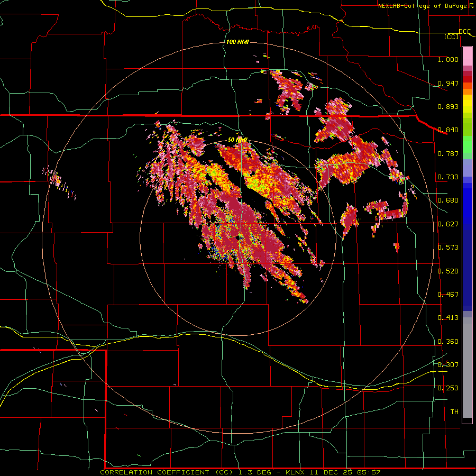The image size is (476, 476).
Task: Click the [CC] units label
Action: pos(452,36)
